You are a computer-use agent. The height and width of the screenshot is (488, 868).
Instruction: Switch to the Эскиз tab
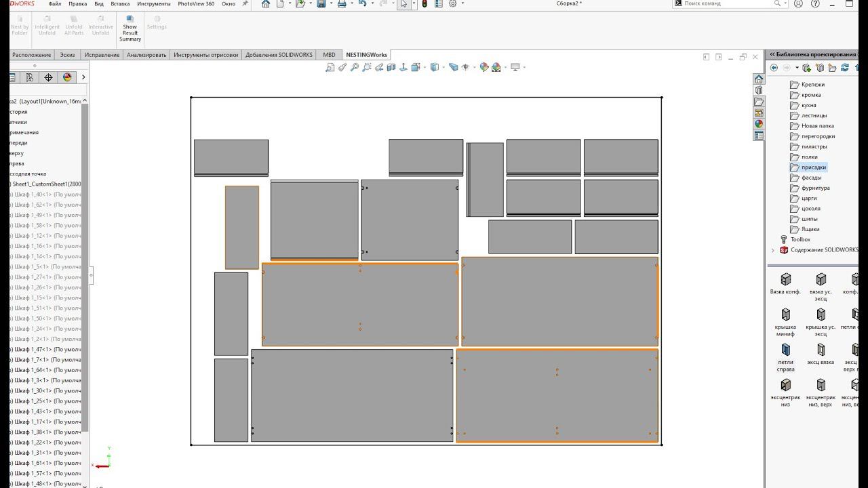tap(67, 55)
